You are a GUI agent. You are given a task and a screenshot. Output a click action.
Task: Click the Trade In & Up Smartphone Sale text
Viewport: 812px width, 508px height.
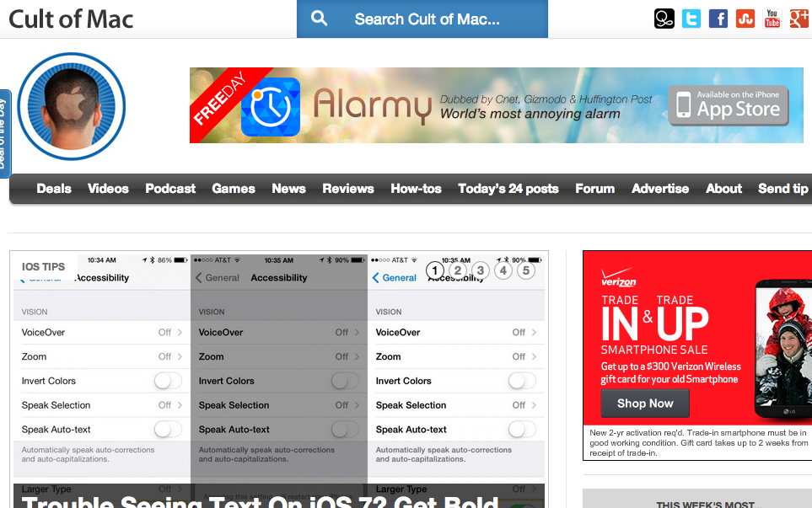click(655, 325)
